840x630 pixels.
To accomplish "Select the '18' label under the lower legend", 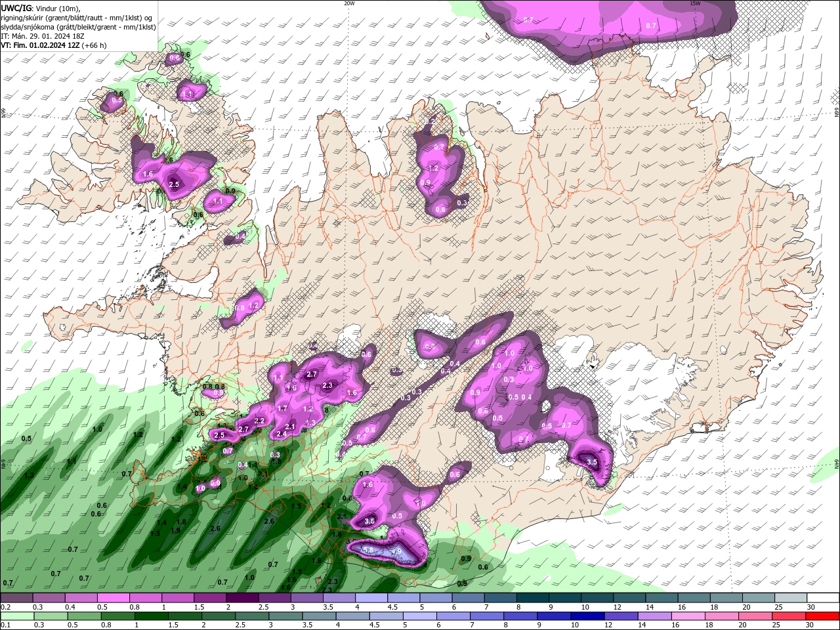I will (x=709, y=625).
